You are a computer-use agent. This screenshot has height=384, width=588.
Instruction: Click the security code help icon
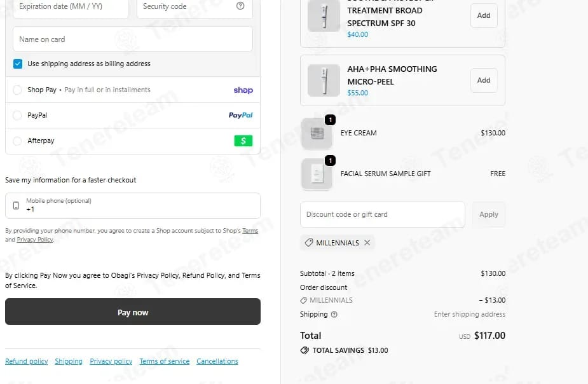click(240, 6)
